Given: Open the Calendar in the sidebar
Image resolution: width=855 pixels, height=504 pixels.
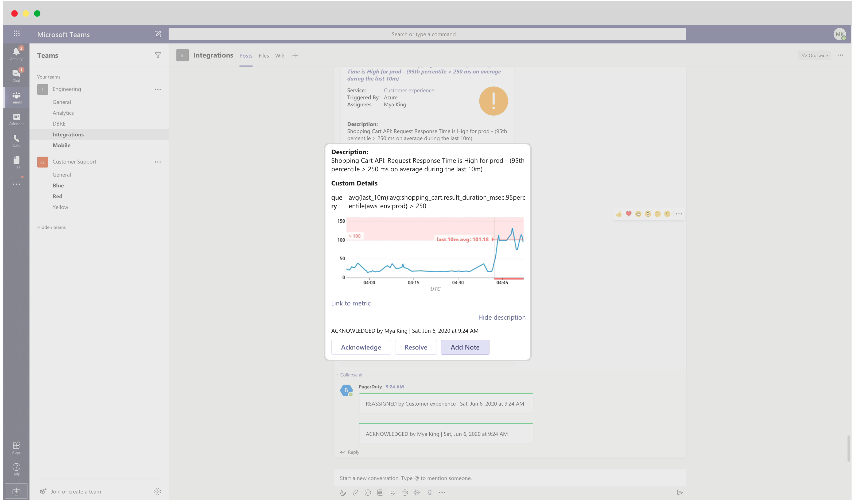Looking at the screenshot, I should (x=16, y=119).
